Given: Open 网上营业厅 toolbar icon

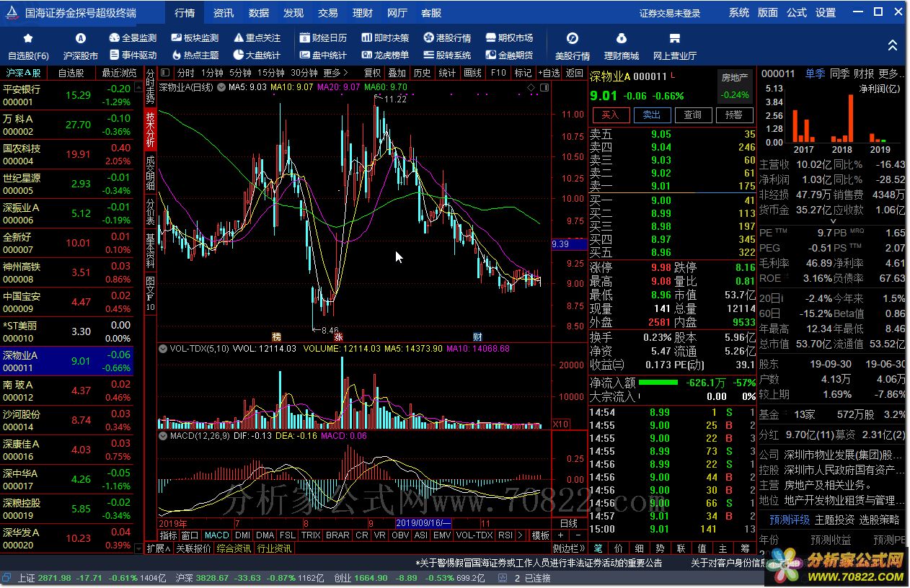Looking at the screenshot, I should (675, 39).
